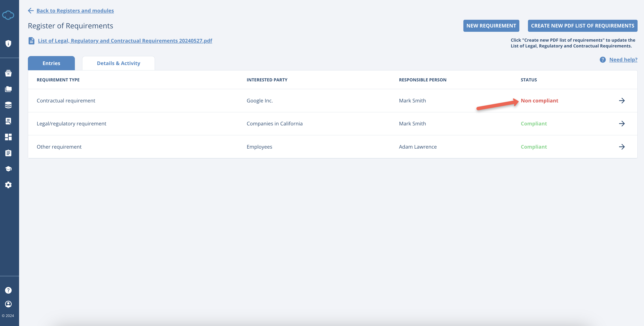
Task: Expand the Other requirement row arrow
Action: 621,147
